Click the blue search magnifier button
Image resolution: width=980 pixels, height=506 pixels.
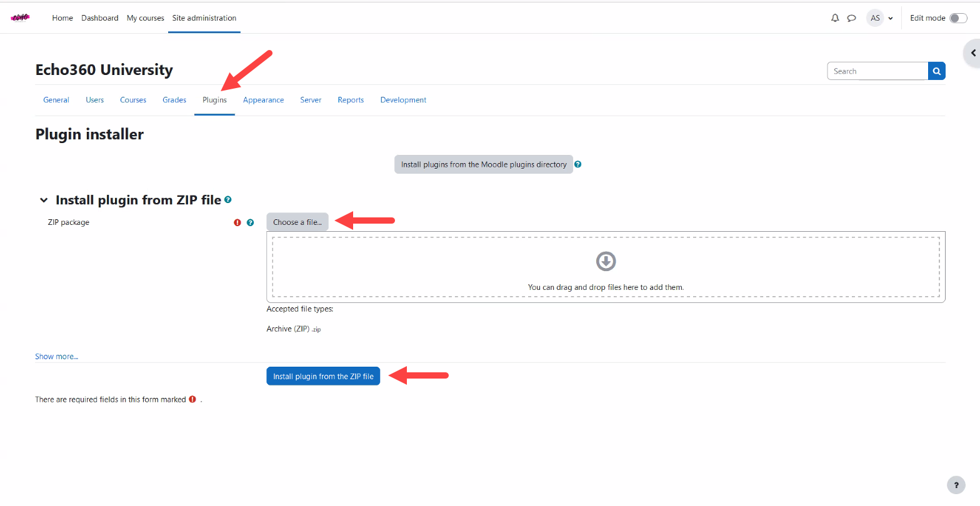pyautogui.click(x=936, y=71)
